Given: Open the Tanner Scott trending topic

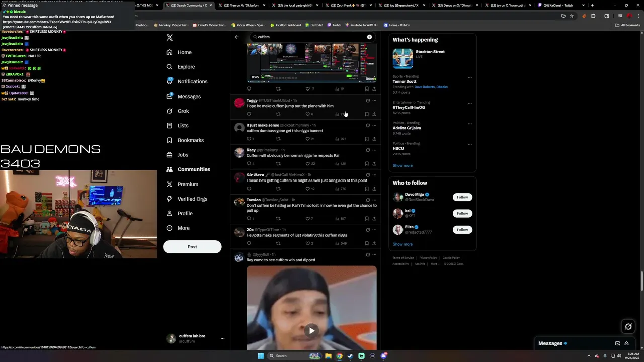Looking at the screenshot, I should pyautogui.click(x=405, y=81).
